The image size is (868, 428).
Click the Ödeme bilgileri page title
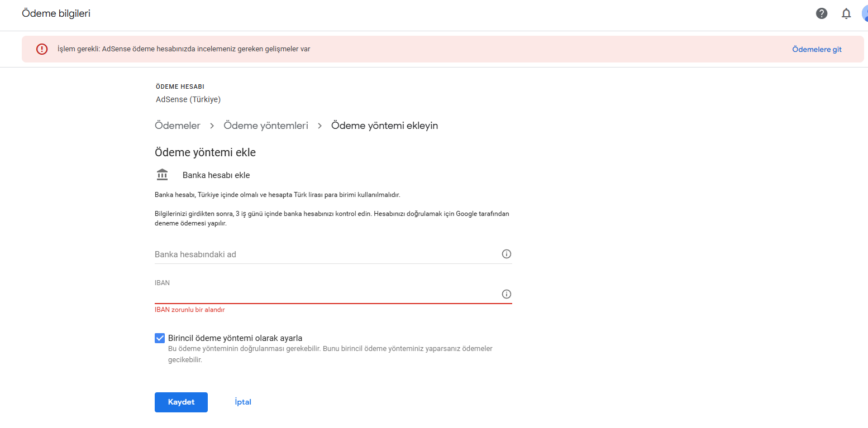(x=56, y=13)
